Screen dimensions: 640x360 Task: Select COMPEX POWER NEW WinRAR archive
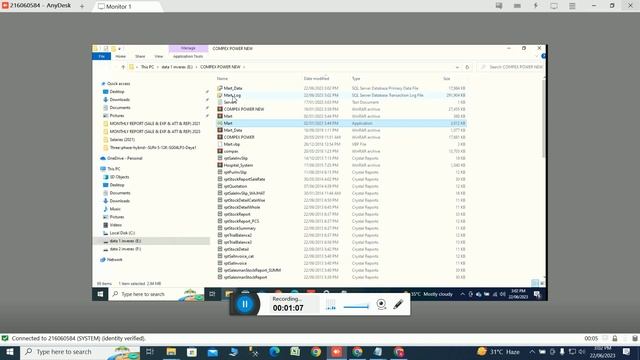click(x=244, y=109)
